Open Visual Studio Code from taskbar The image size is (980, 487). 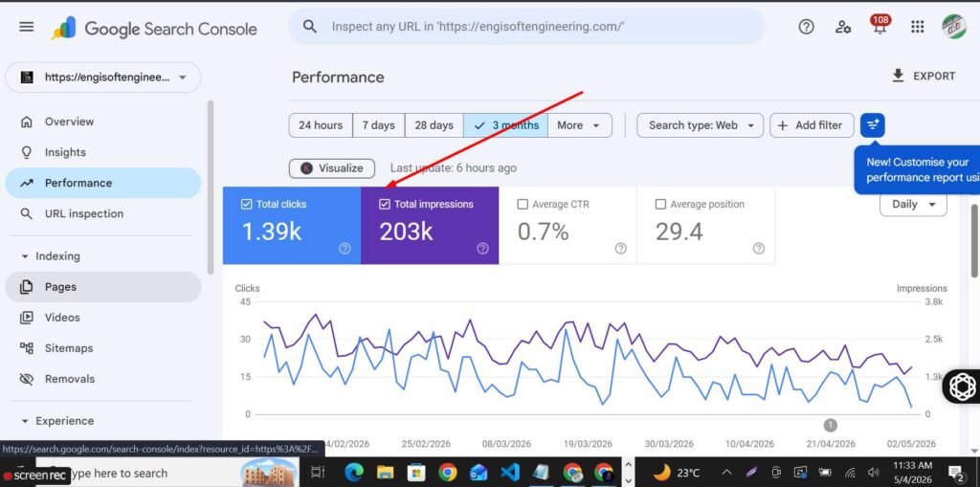510,472
